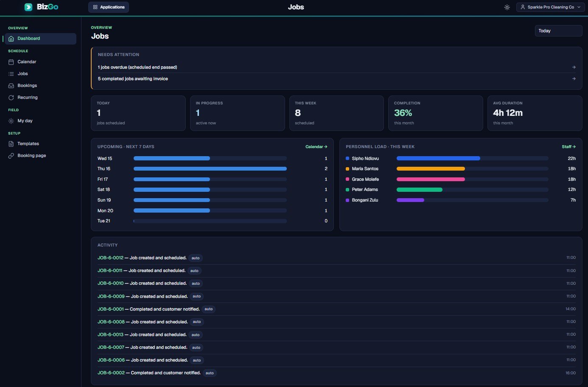Viewport: 588px width, 387px height.
Task: Click the orange swatch beside Maria Santos
Action: pos(347,169)
